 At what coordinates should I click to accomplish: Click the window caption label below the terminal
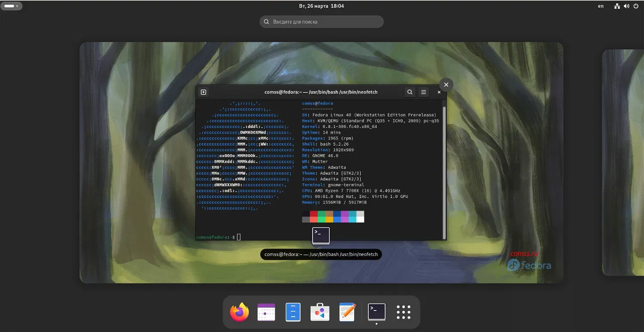pos(321,254)
